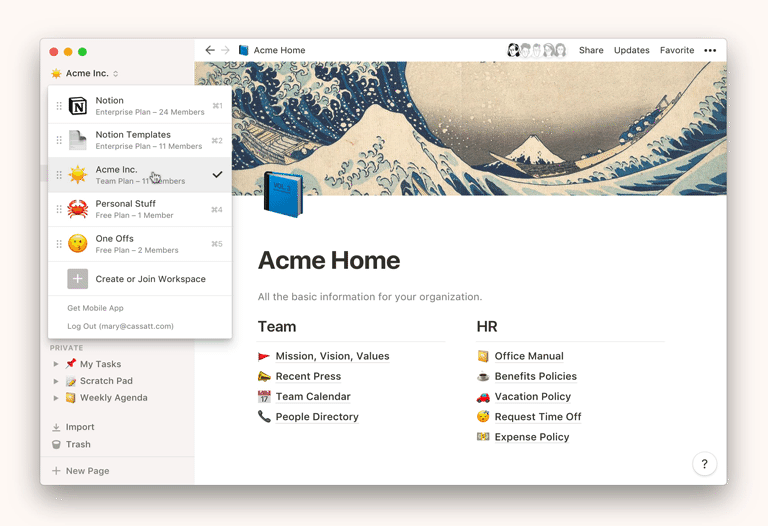The width and height of the screenshot is (768, 526).
Task: Switch to the Personal Stuff workspace
Action: 140,209
